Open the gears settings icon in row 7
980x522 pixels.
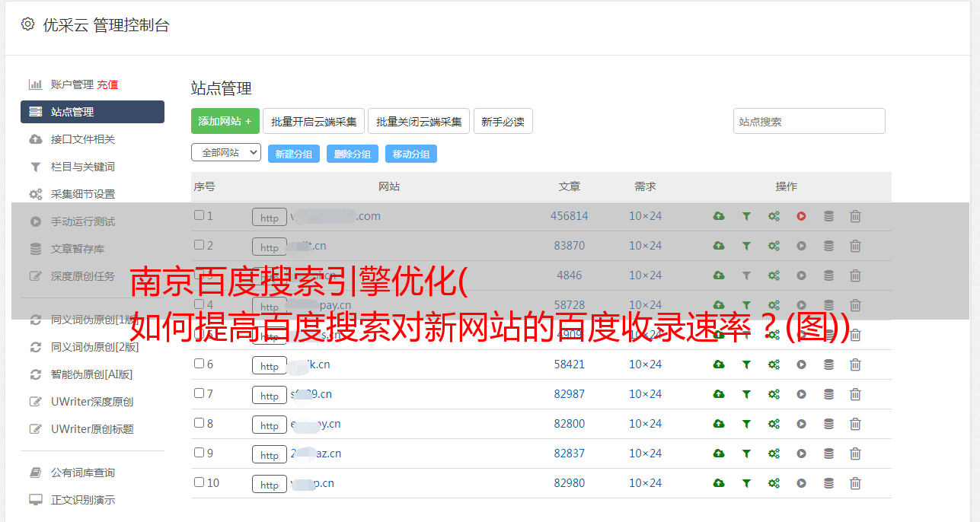(x=774, y=394)
